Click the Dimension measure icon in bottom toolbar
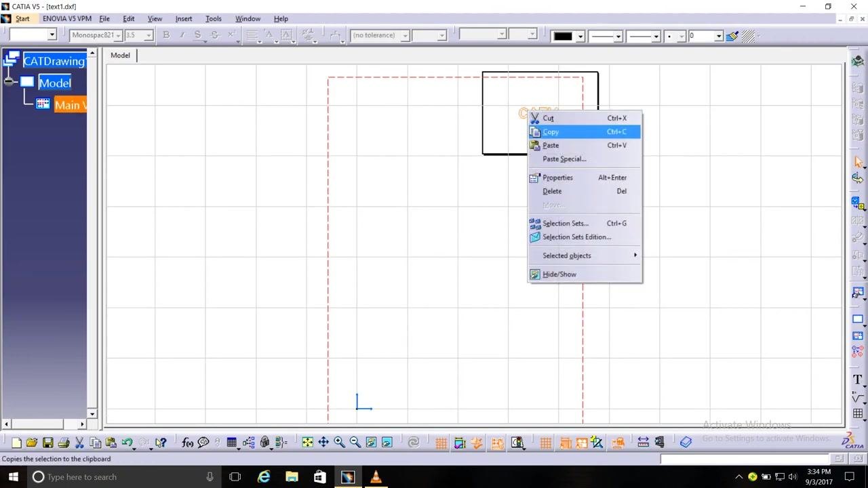The height and width of the screenshot is (488, 868). (x=643, y=443)
